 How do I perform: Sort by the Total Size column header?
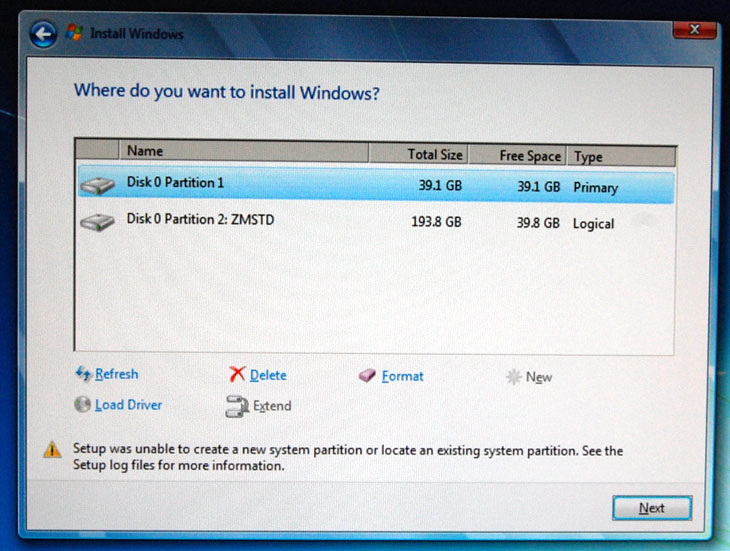pos(418,154)
